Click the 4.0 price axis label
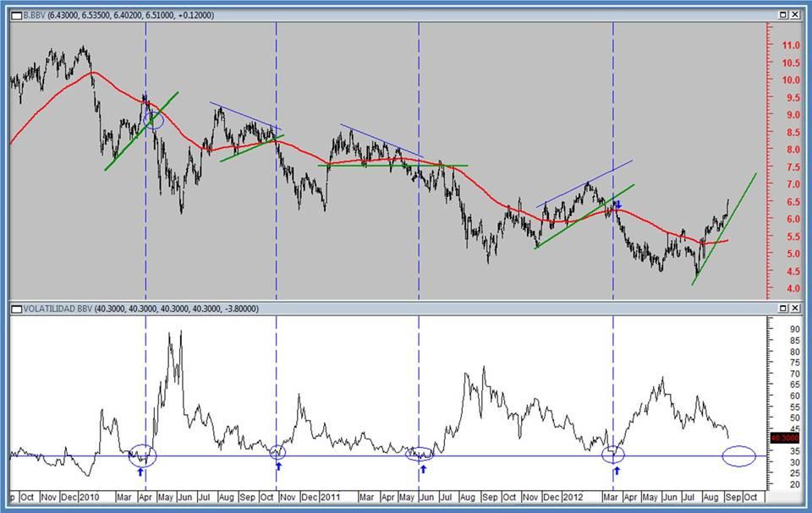 793,289
